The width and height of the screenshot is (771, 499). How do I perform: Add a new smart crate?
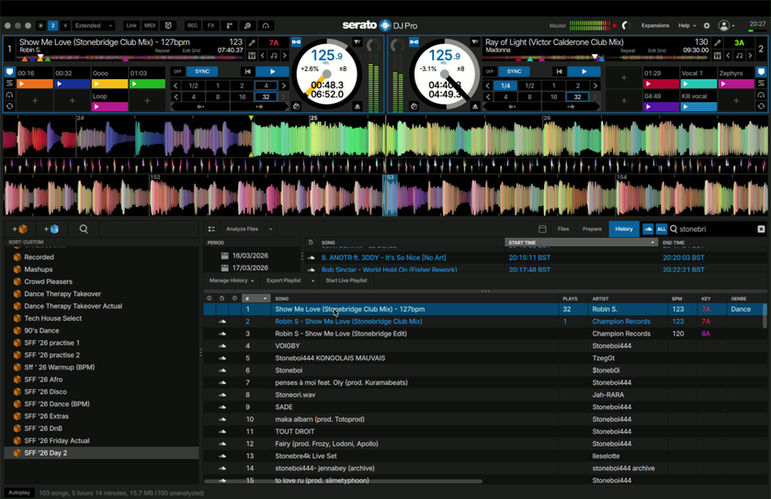pos(51,229)
